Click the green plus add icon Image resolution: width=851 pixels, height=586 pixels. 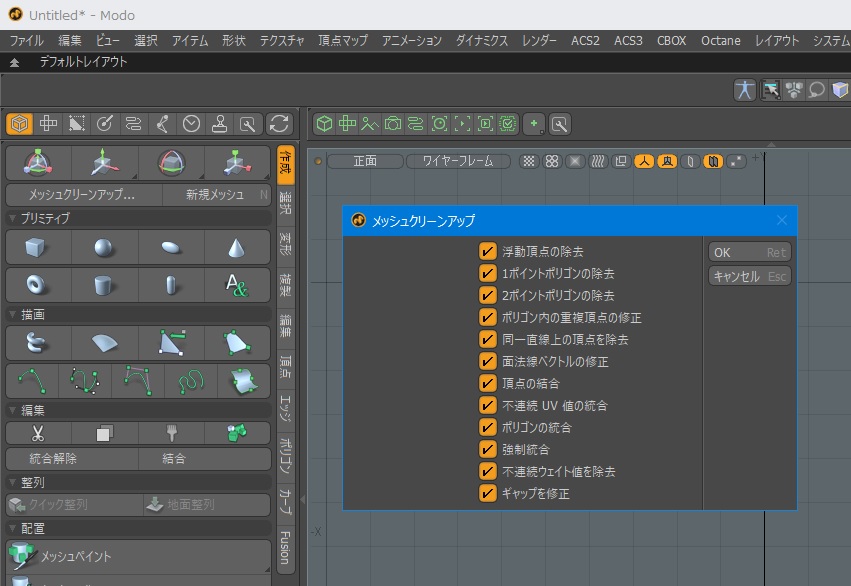point(534,124)
